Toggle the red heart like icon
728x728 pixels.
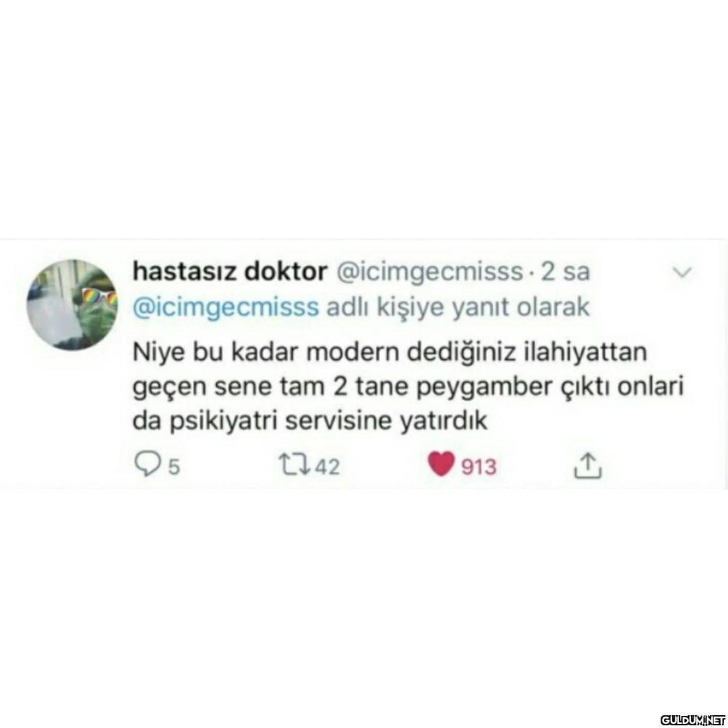point(441,465)
